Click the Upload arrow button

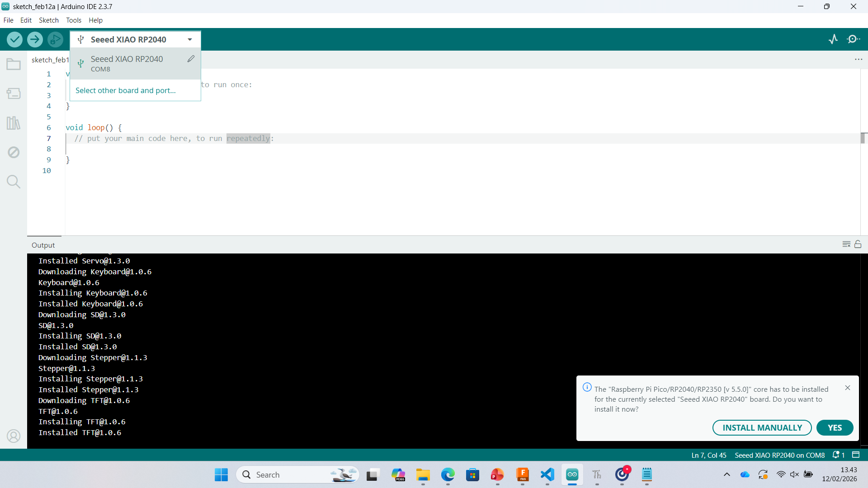(35, 40)
